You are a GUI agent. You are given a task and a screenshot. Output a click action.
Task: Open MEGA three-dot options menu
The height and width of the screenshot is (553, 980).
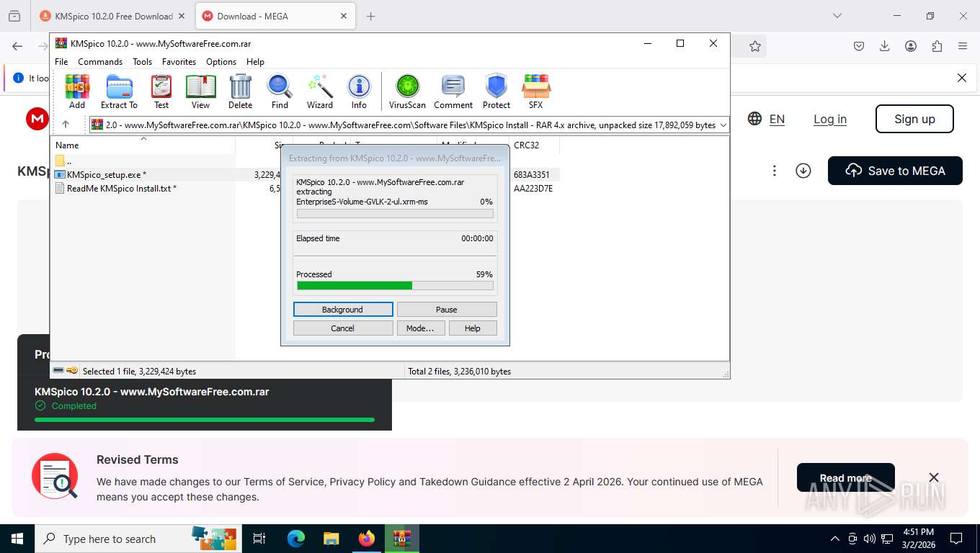[775, 171]
